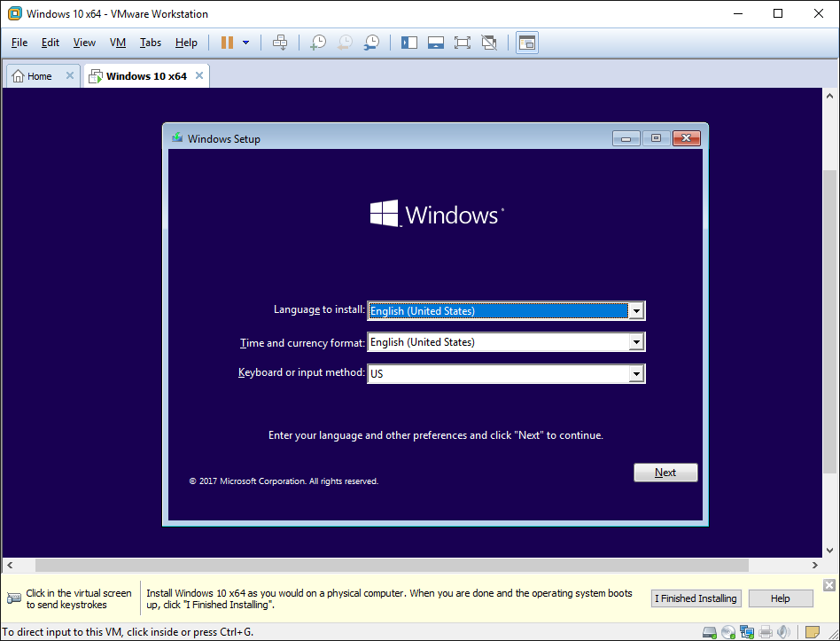Switch to the Home tab
Image resolution: width=840 pixels, height=641 pixels.
(x=39, y=76)
